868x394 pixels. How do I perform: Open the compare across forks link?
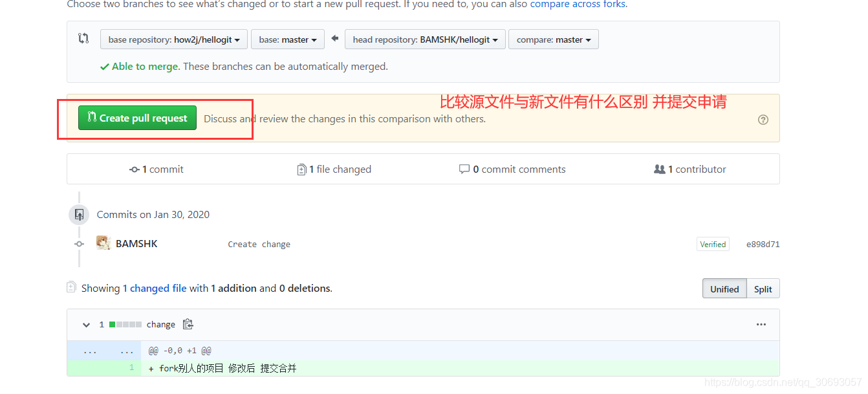(x=578, y=5)
